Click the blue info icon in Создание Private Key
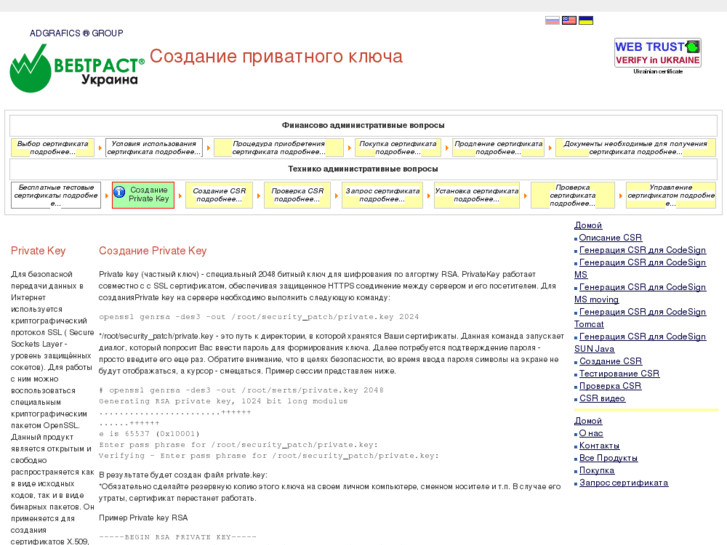 (119, 192)
